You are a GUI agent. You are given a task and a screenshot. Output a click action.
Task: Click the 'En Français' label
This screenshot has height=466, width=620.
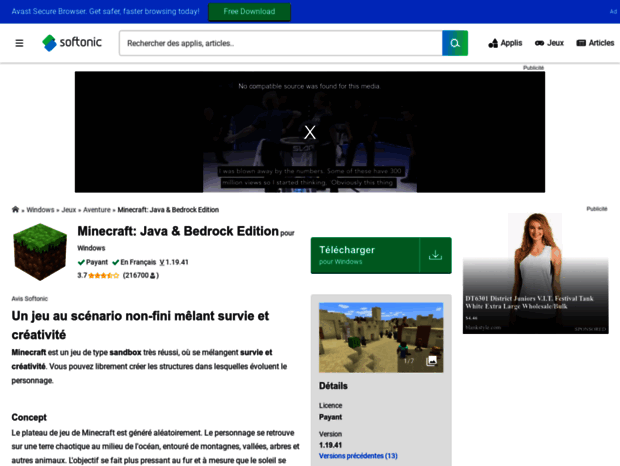click(134, 262)
